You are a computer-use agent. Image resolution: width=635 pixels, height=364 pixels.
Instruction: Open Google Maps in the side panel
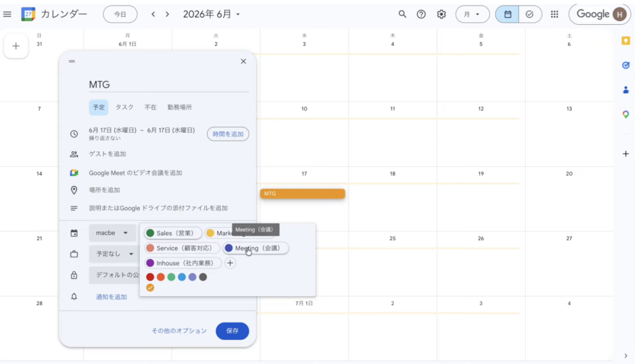(x=626, y=114)
